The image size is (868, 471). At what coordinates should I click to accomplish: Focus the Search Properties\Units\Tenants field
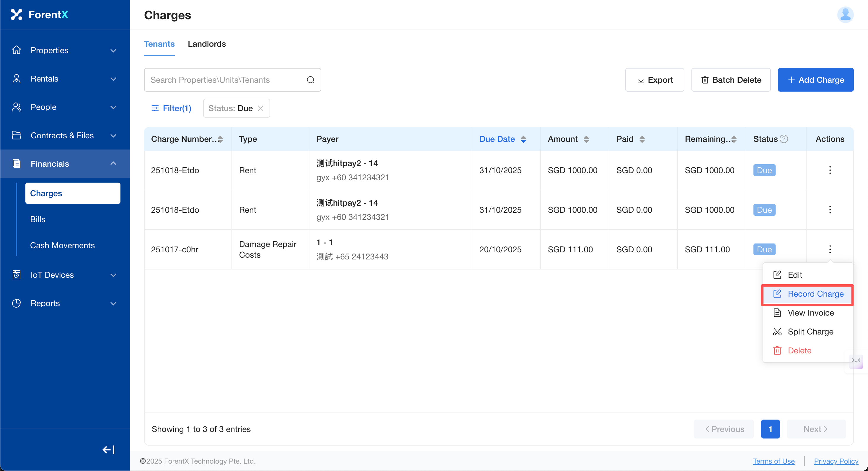[x=226, y=80]
